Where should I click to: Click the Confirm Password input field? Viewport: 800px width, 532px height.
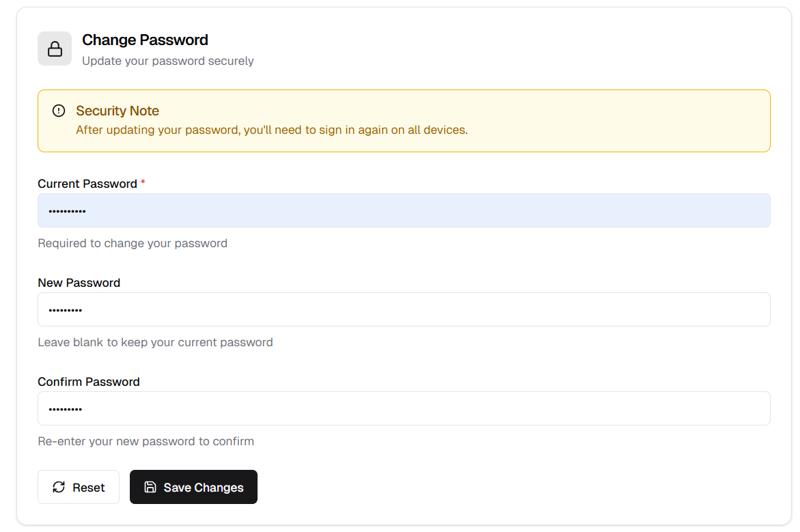click(x=403, y=408)
